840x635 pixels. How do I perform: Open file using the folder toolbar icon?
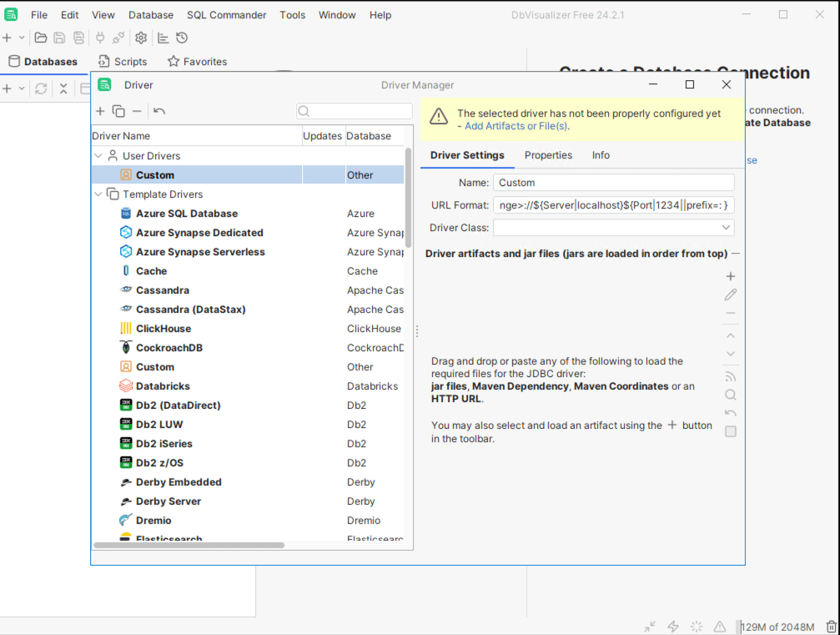coord(40,38)
